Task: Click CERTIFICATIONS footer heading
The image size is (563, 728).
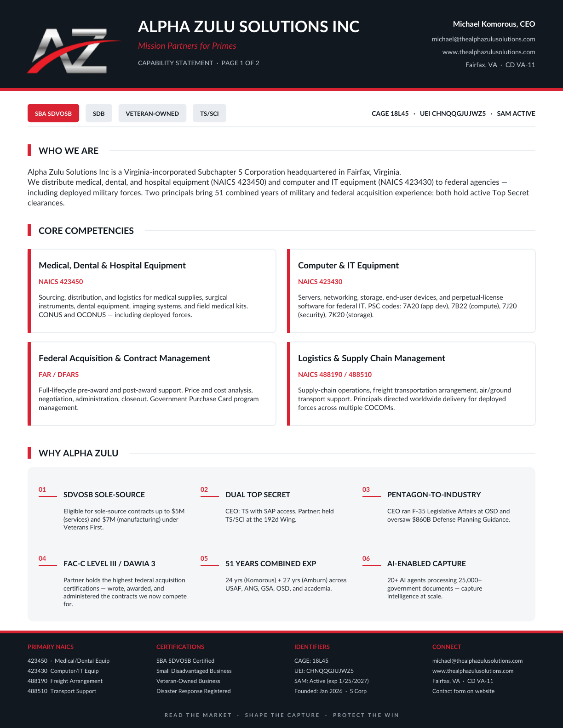Action: coord(180,647)
